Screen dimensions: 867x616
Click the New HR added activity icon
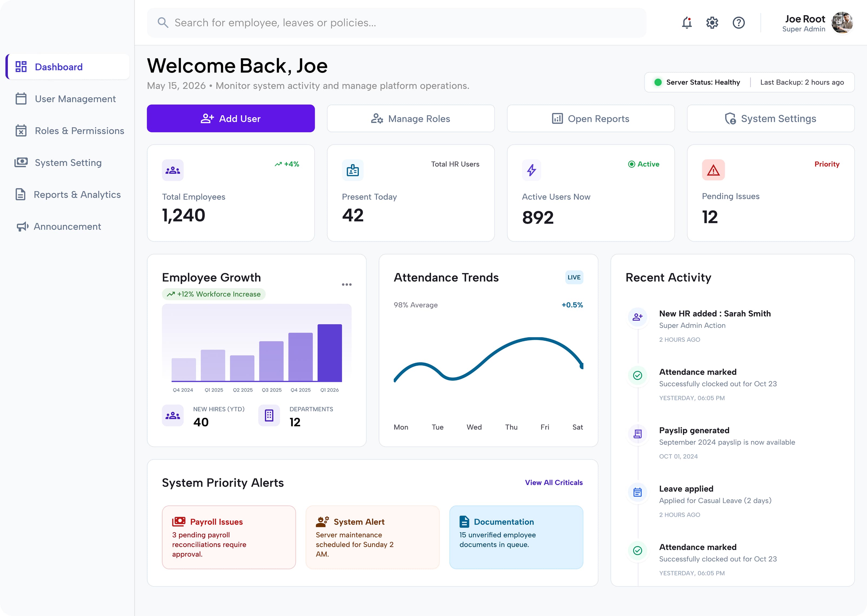pyautogui.click(x=638, y=317)
